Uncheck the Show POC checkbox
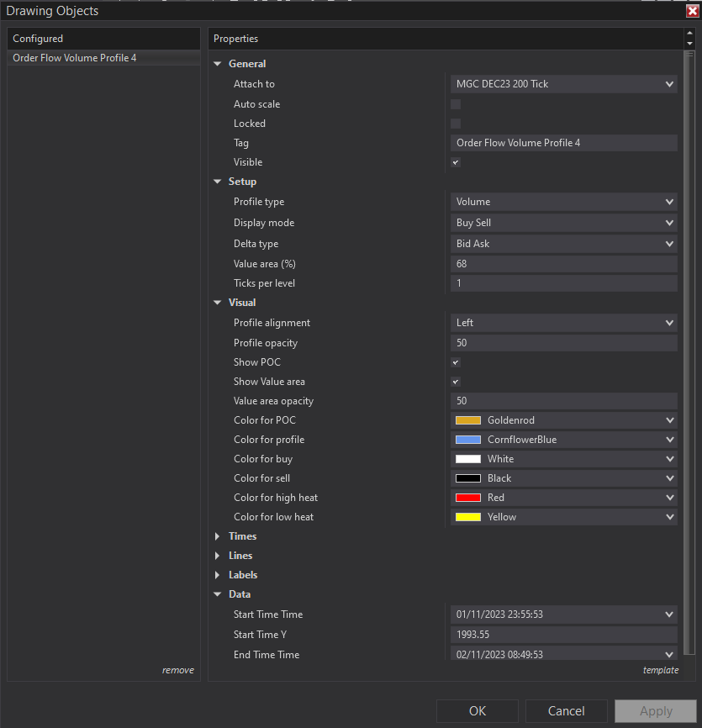The image size is (702, 728). 456,362
